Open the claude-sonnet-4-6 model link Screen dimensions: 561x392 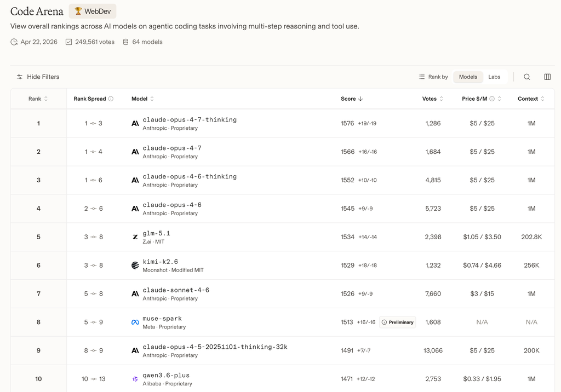coord(176,290)
